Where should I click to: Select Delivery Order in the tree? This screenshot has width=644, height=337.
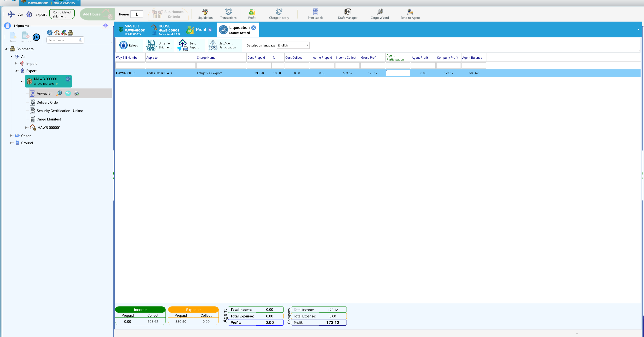coord(48,102)
